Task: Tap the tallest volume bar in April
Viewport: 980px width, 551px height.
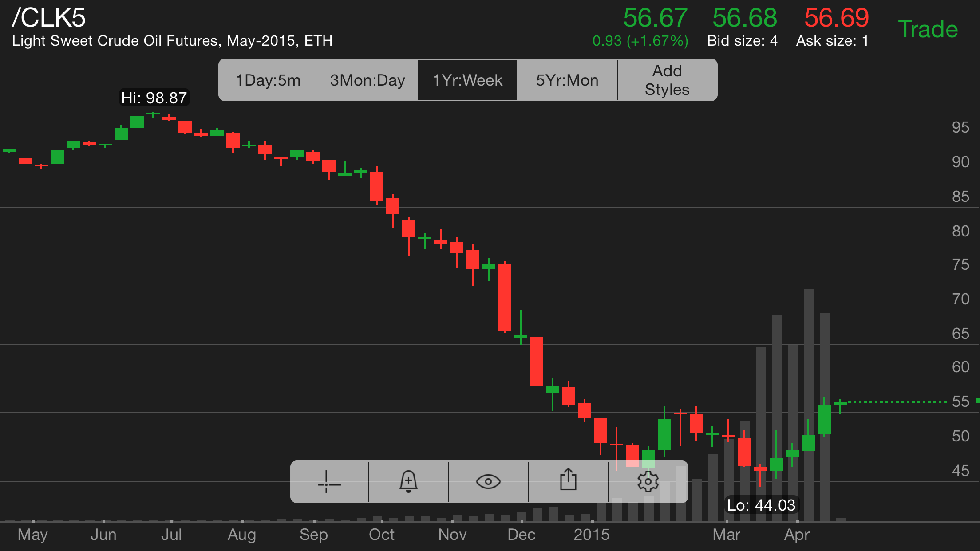Action: (809, 405)
